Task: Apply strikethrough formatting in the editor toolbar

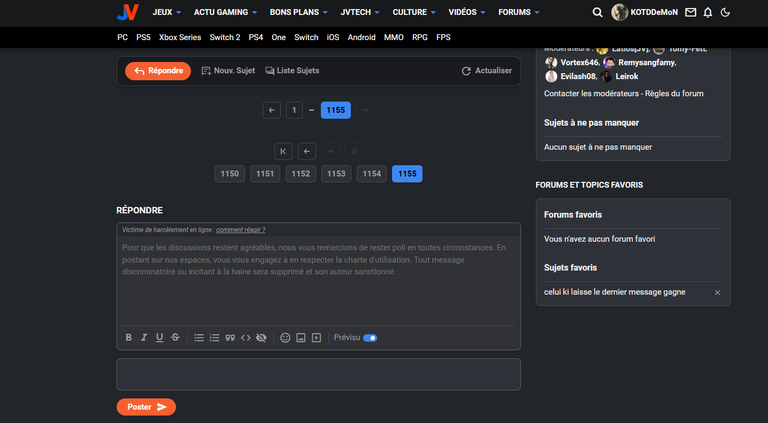Action: pyautogui.click(x=175, y=337)
